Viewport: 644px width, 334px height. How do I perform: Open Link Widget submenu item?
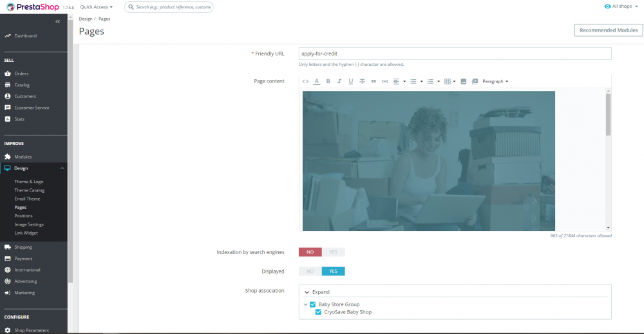(x=26, y=233)
